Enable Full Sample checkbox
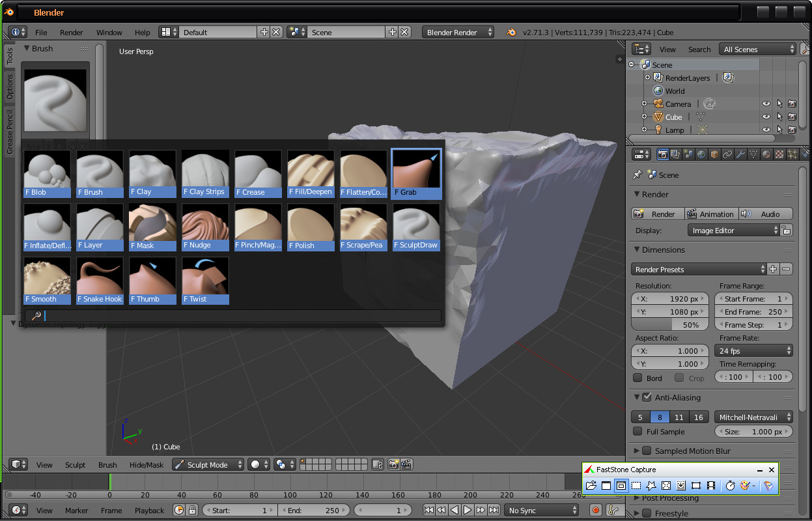The image size is (812, 521). [638, 431]
